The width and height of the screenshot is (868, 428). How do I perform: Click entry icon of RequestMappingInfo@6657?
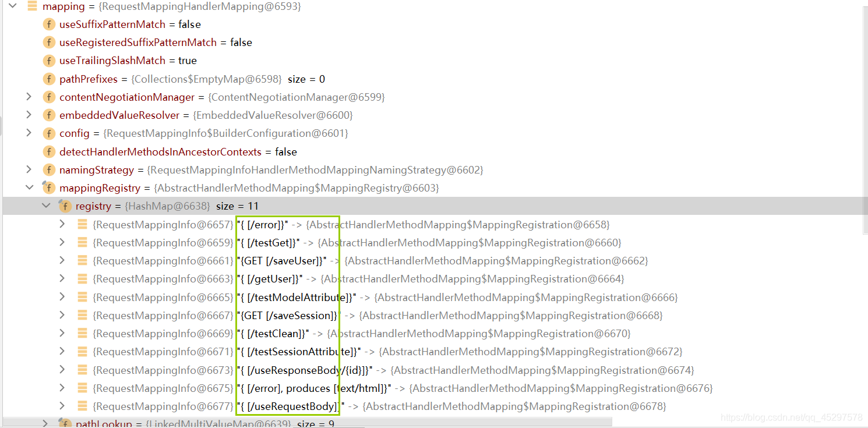click(x=82, y=224)
